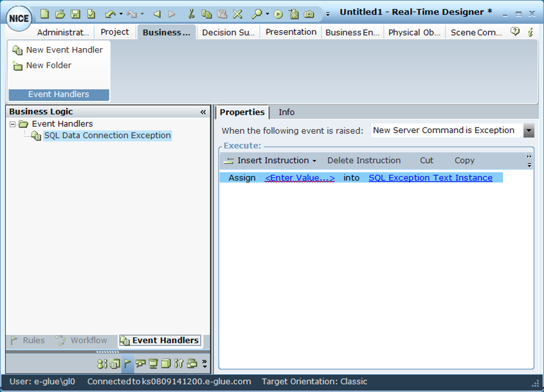The height and width of the screenshot is (392, 544).
Task: Open the Presentation tab
Action: click(x=291, y=31)
